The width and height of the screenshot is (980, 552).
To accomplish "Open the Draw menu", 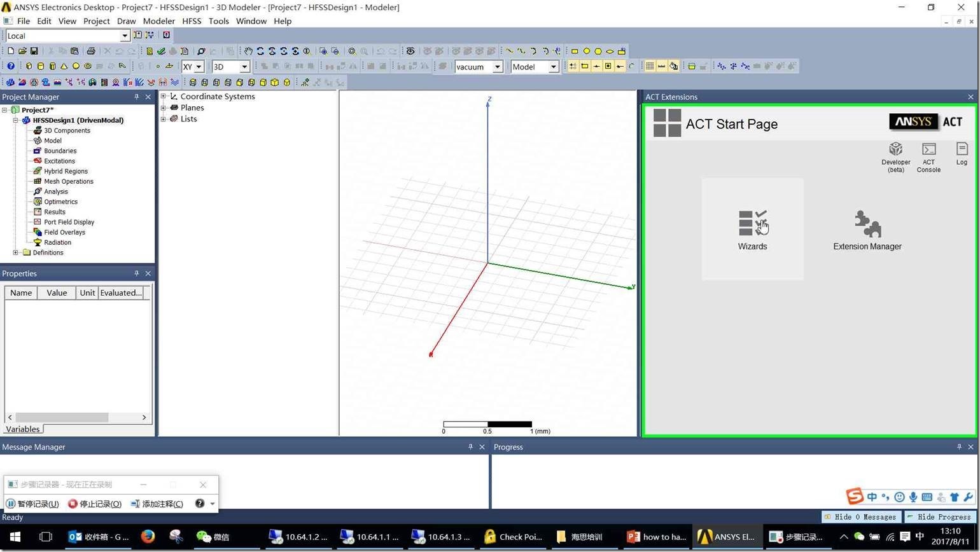I will pyautogui.click(x=126, y=21).
